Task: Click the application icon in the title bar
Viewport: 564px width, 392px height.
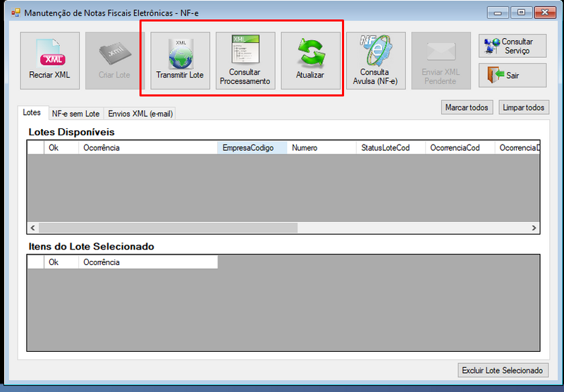Action: [x=16, y=13]
